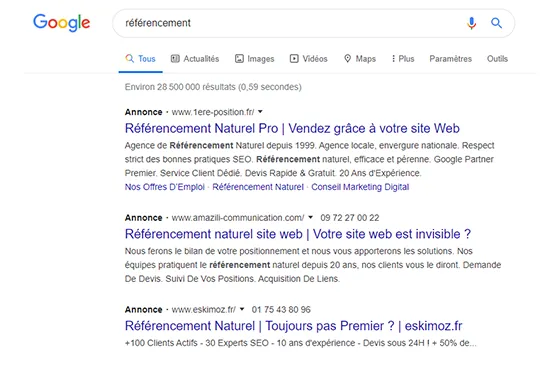Open the Images tab

[x=254, y=59]
